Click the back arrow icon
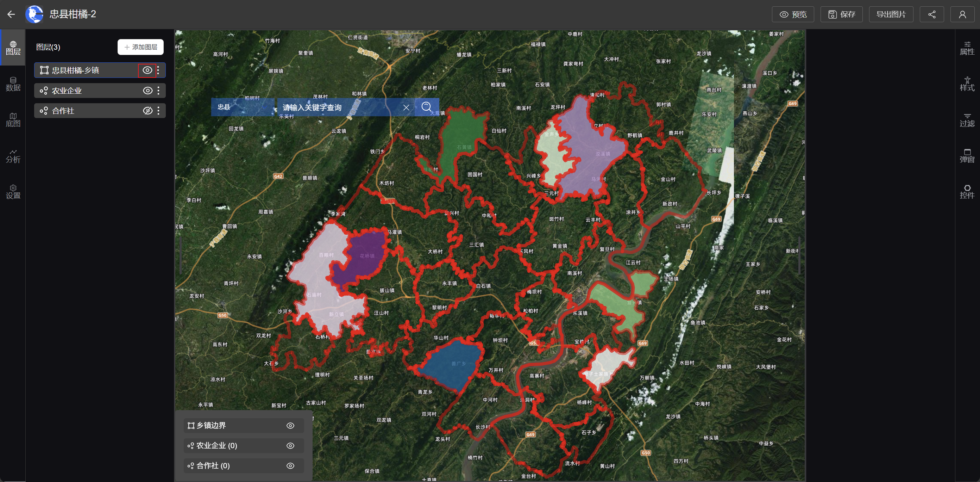This screenshot has width=980, height=482. (x=11, y=14)
